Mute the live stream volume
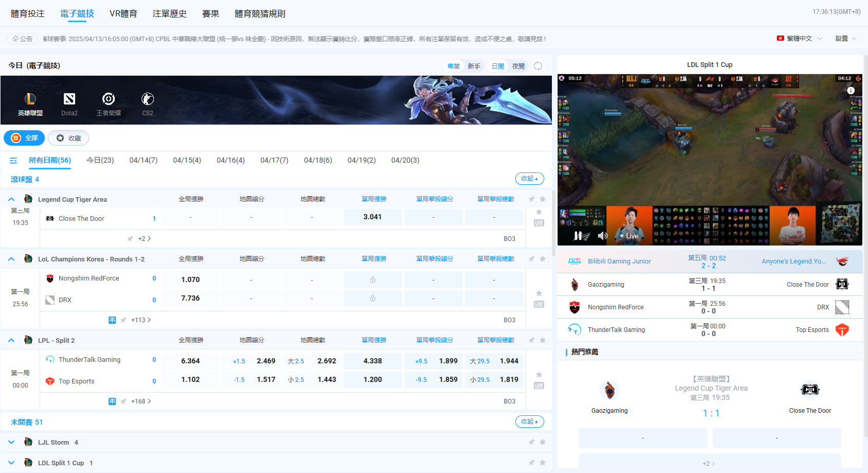Viewport: 868px width, 473px height. tap(602, 236)
